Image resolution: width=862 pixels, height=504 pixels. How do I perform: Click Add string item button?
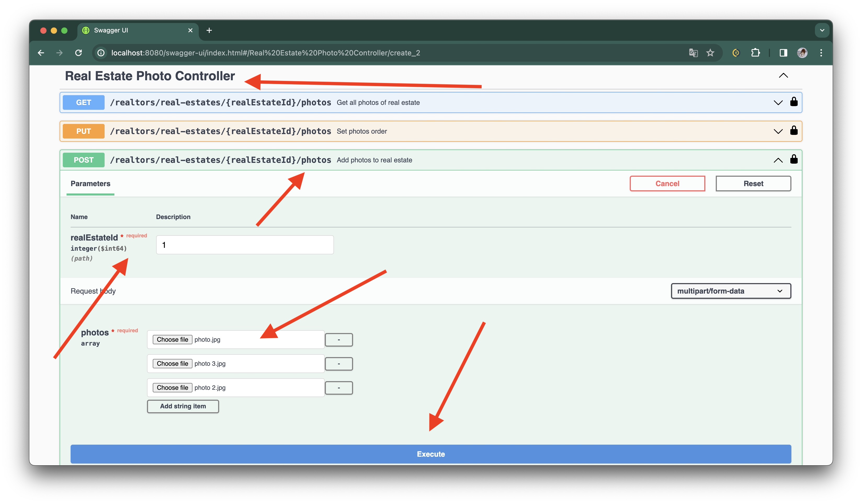pyautogui.click(x=183, y=406)
